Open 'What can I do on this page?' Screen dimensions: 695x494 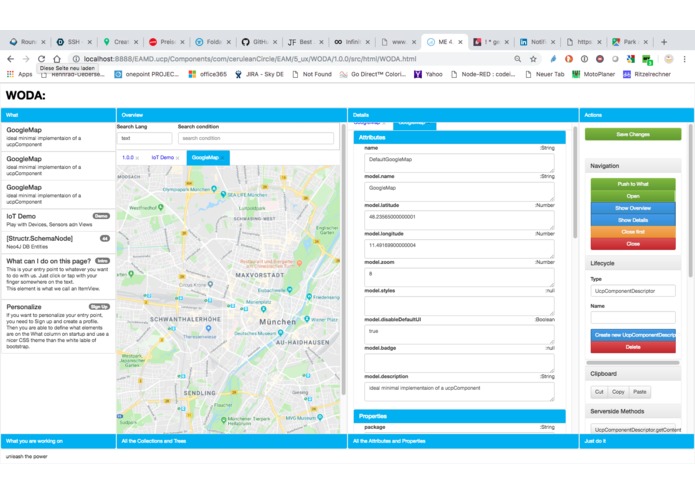click(x=58, y=275)
